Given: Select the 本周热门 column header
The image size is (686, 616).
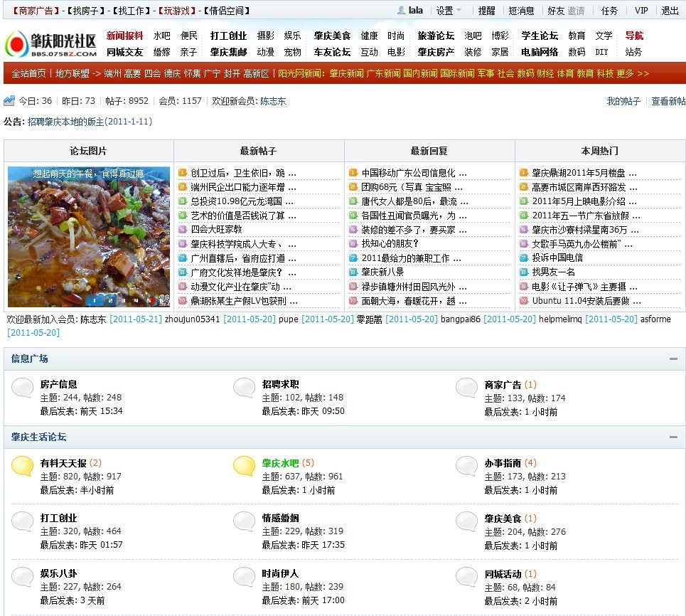Looking at the screenshot, I should pos(600,151).
